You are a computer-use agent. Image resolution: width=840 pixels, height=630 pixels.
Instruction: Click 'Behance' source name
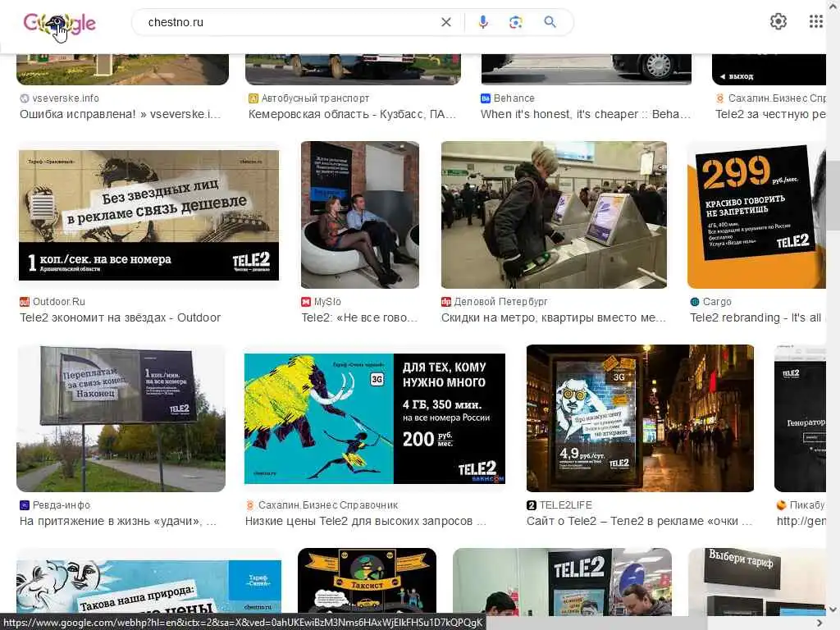click(514, 98)
